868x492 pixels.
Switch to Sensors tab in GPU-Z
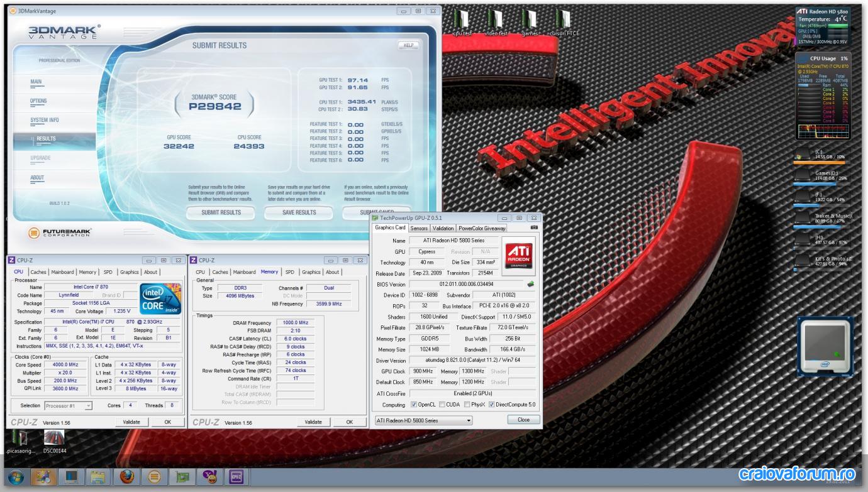click(x=419, y=228)
